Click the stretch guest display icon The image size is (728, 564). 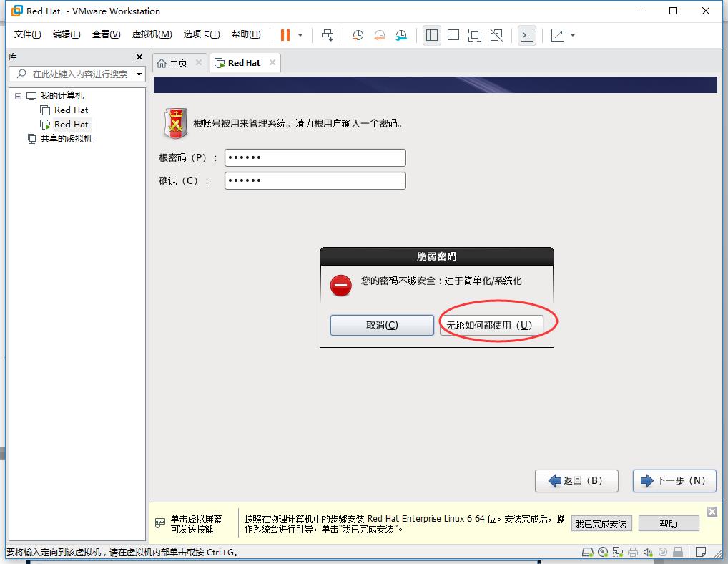pyautogui.click(x=558, y=35)
